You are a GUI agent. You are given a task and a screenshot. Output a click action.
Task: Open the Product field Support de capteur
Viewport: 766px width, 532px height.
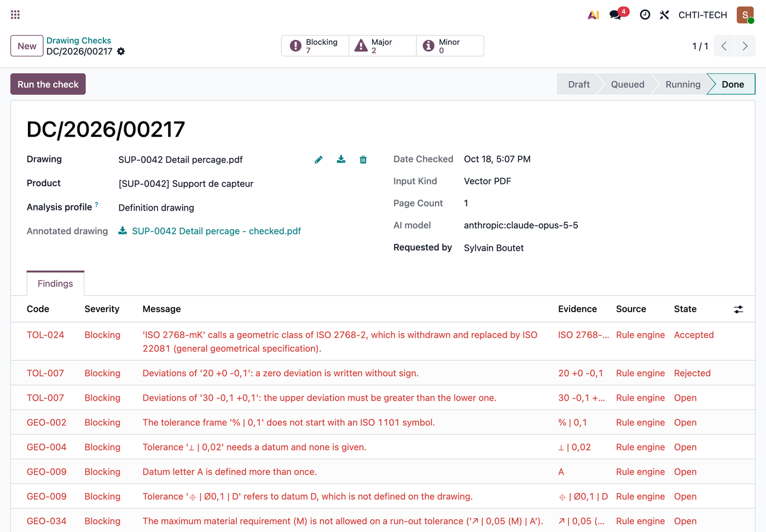186,184
